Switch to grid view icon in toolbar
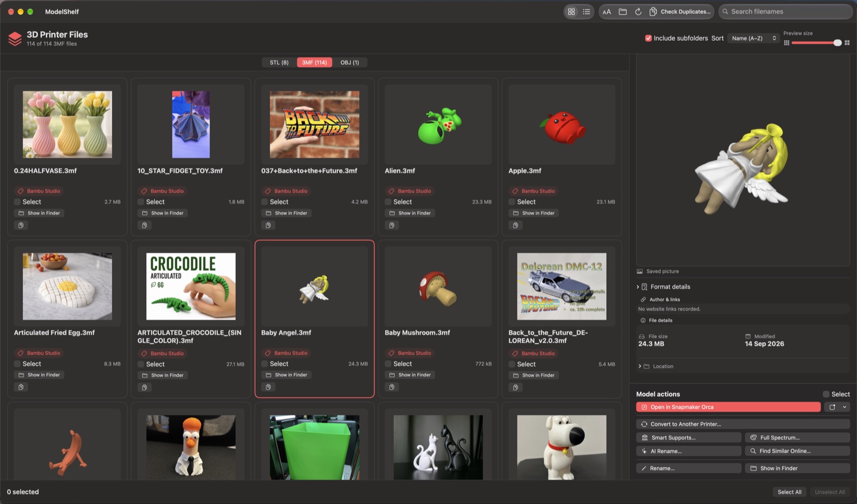The image size is (857, 504). click(x=572, y=11)
